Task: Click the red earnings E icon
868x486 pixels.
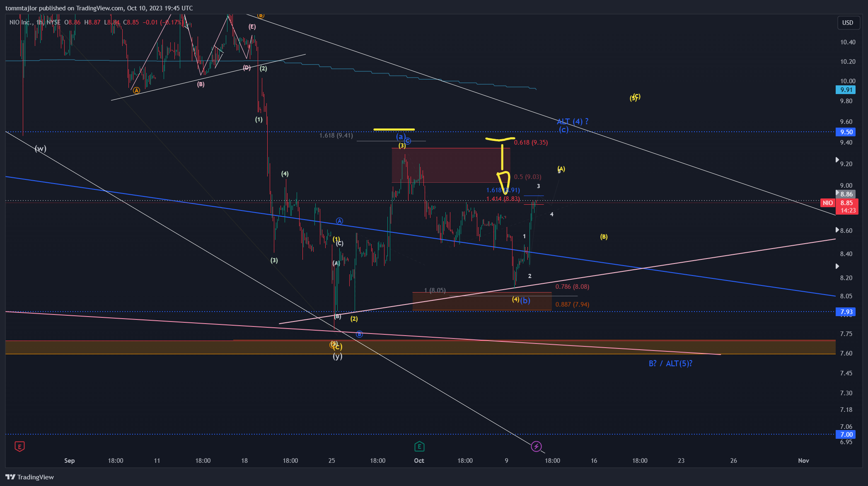Action: click(x=19, y=446)
